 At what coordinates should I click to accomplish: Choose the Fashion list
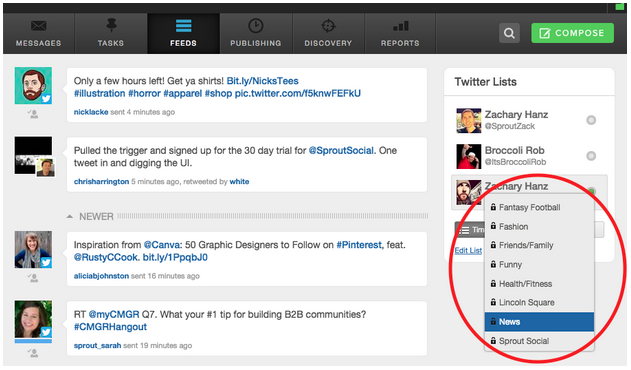pos(539,227)
